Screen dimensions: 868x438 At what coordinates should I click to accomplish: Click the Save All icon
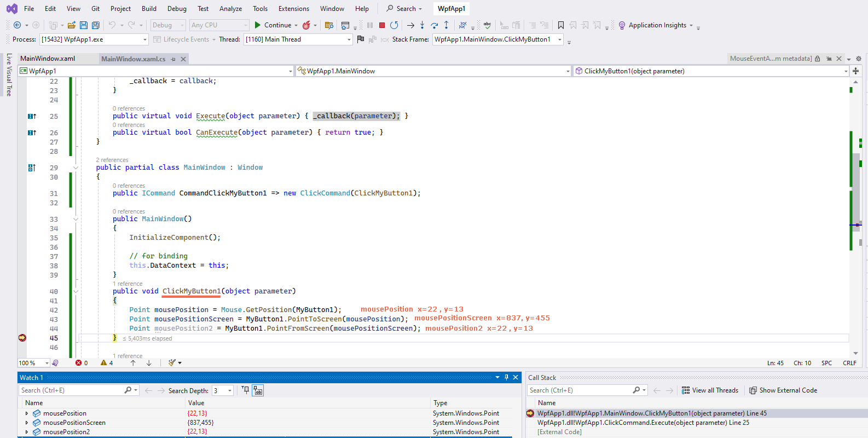coord(96,25)
